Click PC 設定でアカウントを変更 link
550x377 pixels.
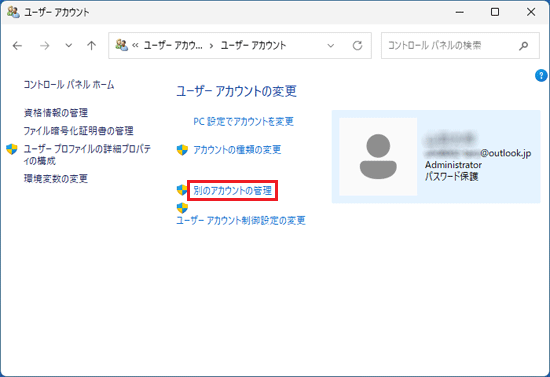pos(243,121)
